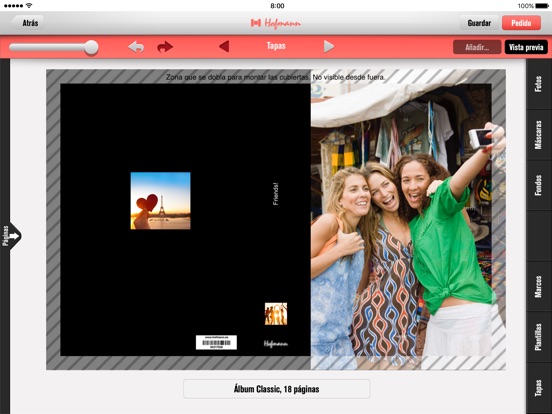
Task: Go back with the Atrás button
Action: pyautogui.click(x=28, y=23)
